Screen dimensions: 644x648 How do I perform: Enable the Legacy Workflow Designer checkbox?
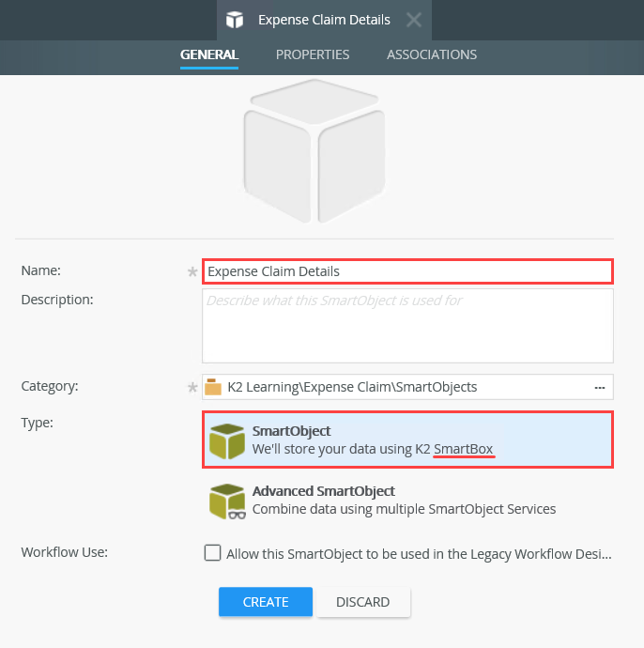click(212, 552)
